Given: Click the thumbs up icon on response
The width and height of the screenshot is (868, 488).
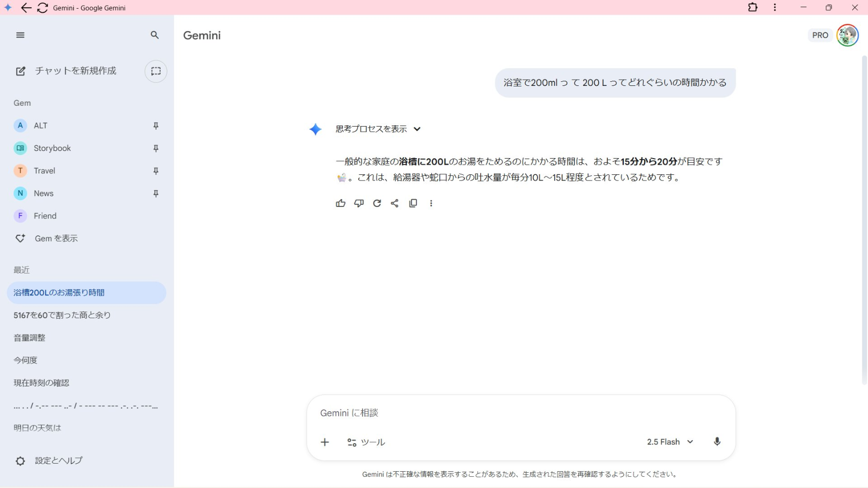Looking at the screenshot, I should 341,203.
